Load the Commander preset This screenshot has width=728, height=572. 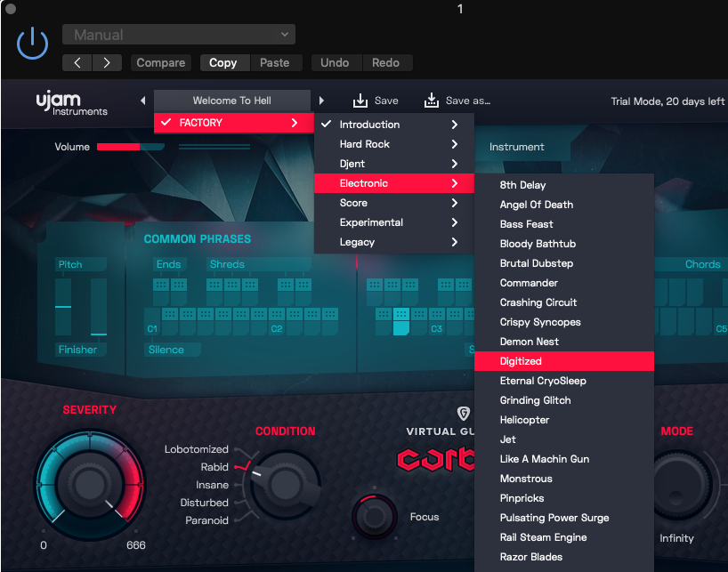564,283
